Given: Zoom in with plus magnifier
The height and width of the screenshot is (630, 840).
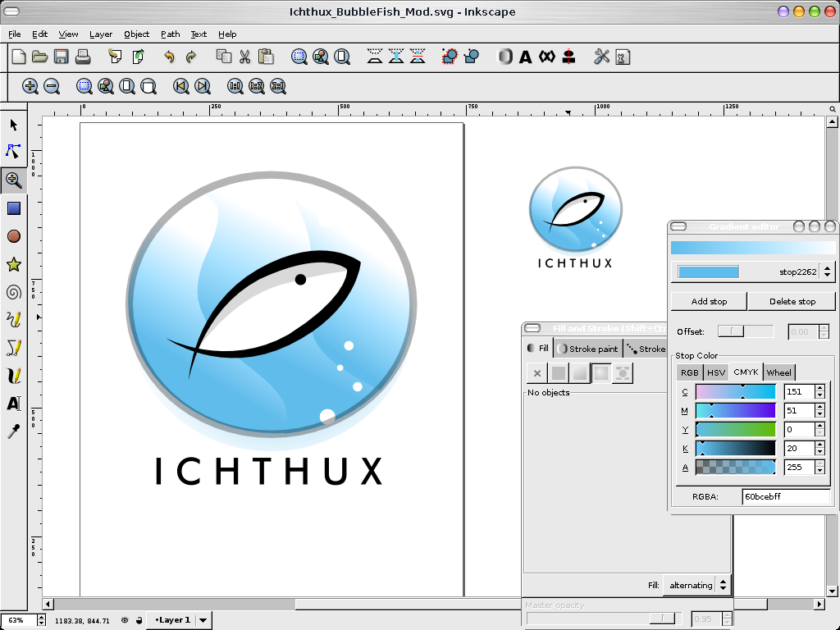Looking at the screenshot, I should [x=30, y=86].
